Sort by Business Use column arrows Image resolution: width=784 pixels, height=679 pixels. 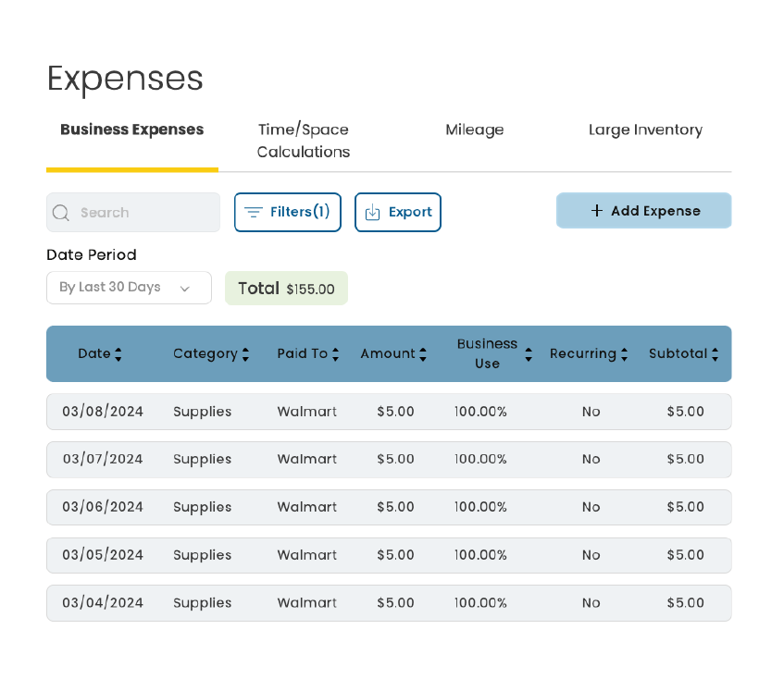[x=529, y=354]
